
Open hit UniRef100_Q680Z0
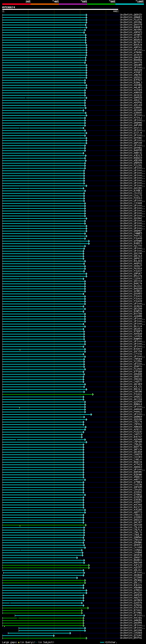tap(131, 15)
